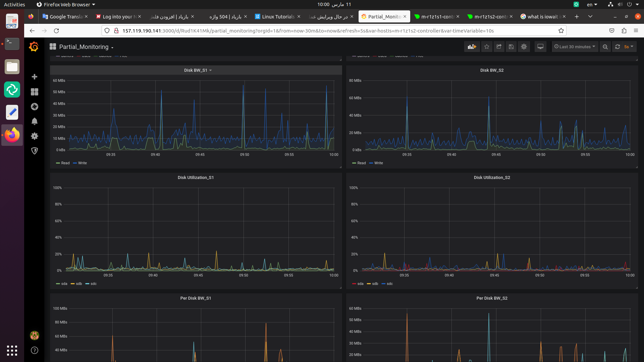Open the Grafana Explore compass icon in sidebar
This screenshot has width=644, height=362.
coord(34,107)
